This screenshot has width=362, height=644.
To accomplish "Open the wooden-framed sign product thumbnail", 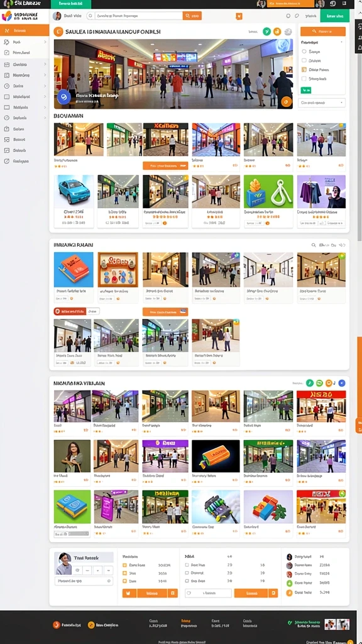I will click(x=118, y=269).
